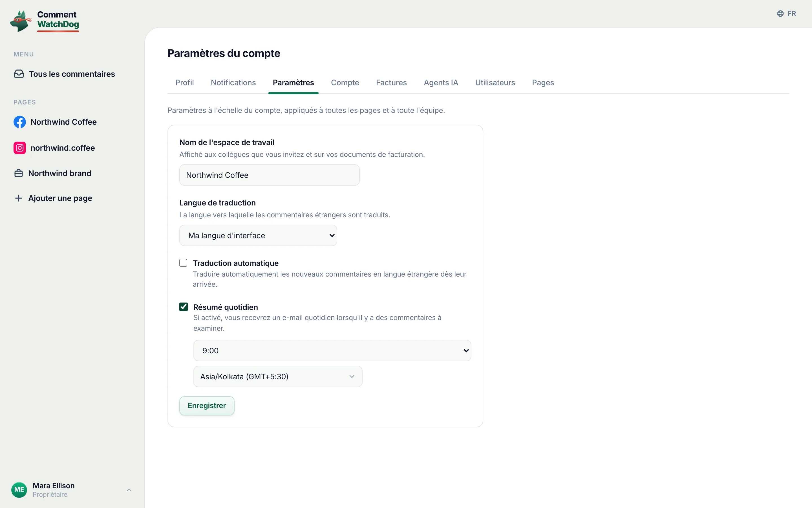Go to the Agents IA tab
812x508 pixels.
441,83
